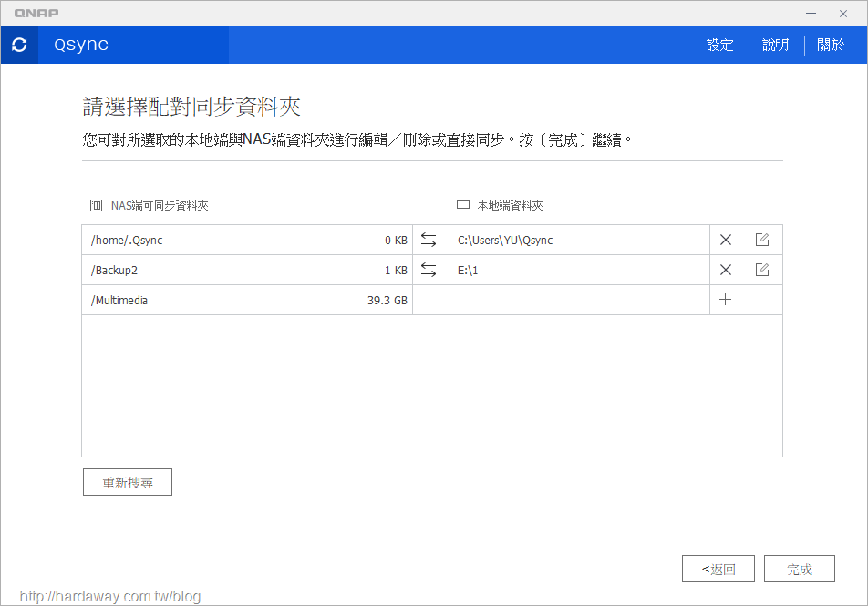Click sync direction arrows for /home/.Qsync

[429, 240]
